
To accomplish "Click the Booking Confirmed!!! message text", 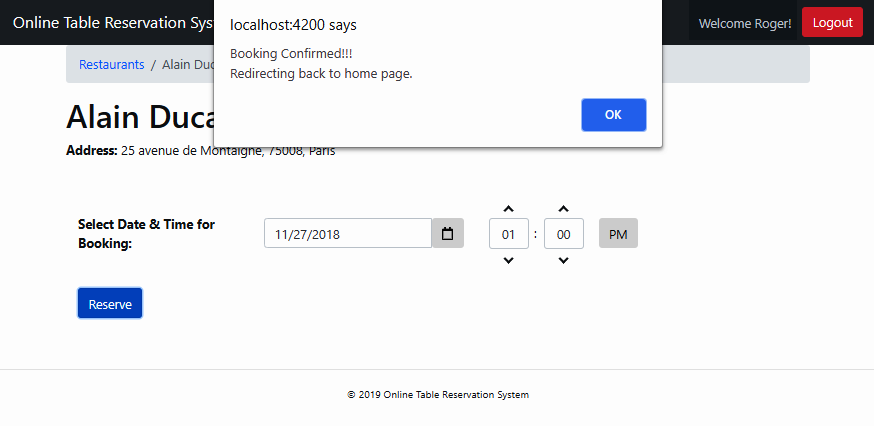I will [x=291, y=53].
